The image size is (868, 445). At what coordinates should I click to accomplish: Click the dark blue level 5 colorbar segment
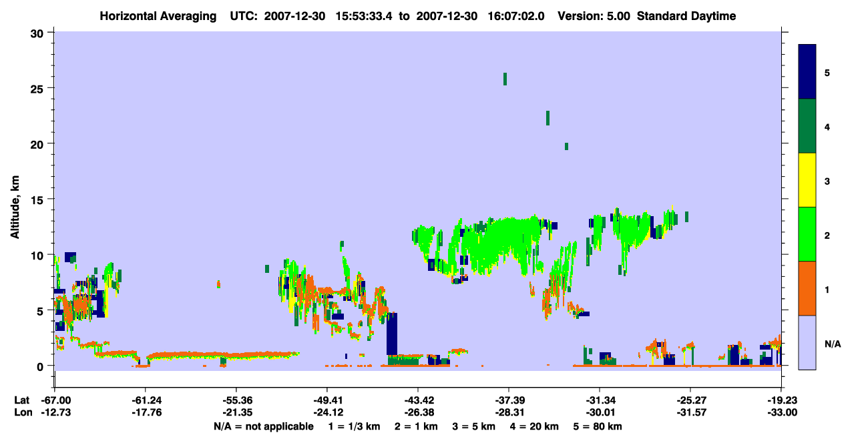pos(807,72)
